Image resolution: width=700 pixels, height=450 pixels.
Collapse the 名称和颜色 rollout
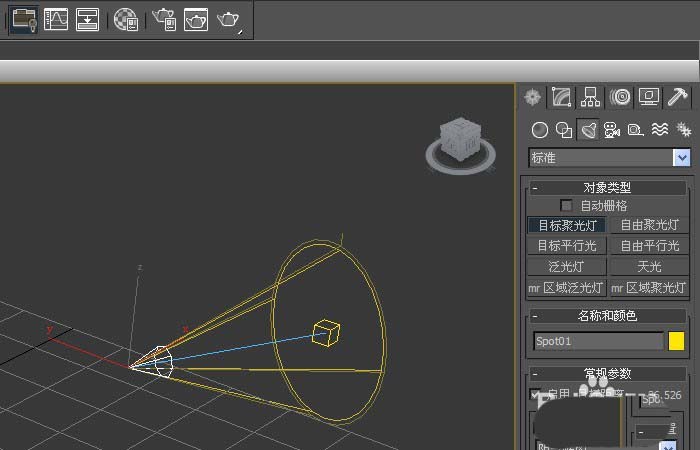[x=608, y=316]
